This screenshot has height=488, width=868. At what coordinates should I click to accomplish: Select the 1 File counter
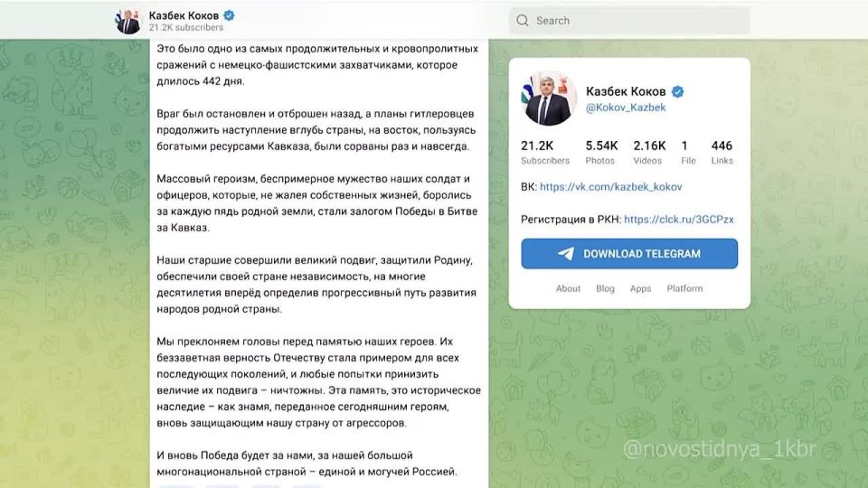click(688, 152)
